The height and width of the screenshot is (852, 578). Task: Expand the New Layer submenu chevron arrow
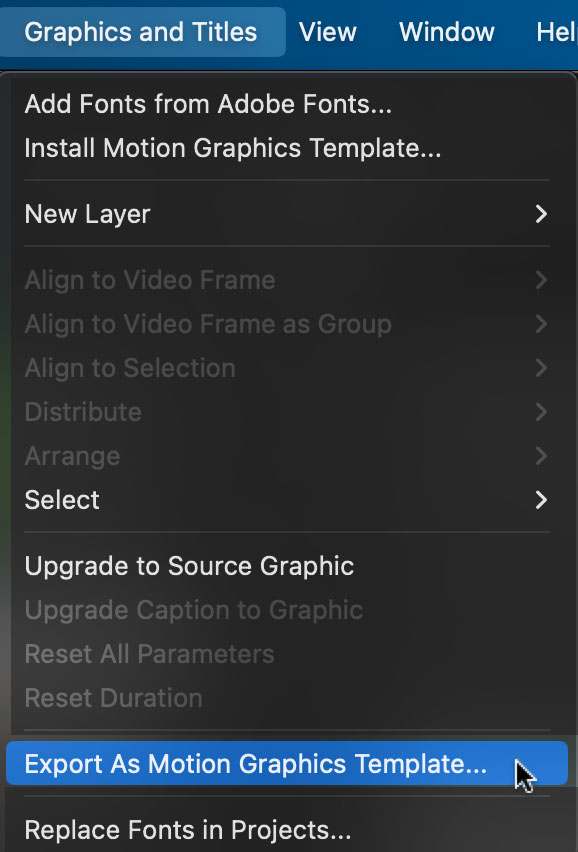tap(541, 214)
